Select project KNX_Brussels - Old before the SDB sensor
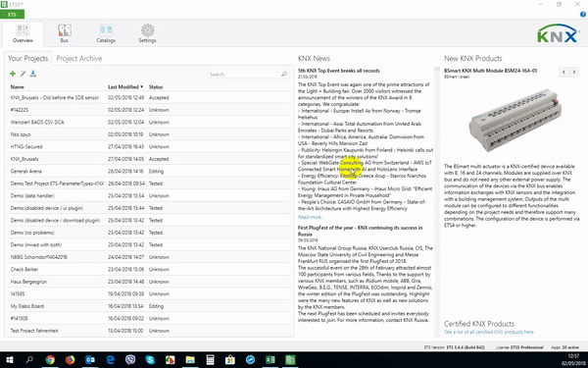This screenshot has width=588, height=368. coord(149,97)
